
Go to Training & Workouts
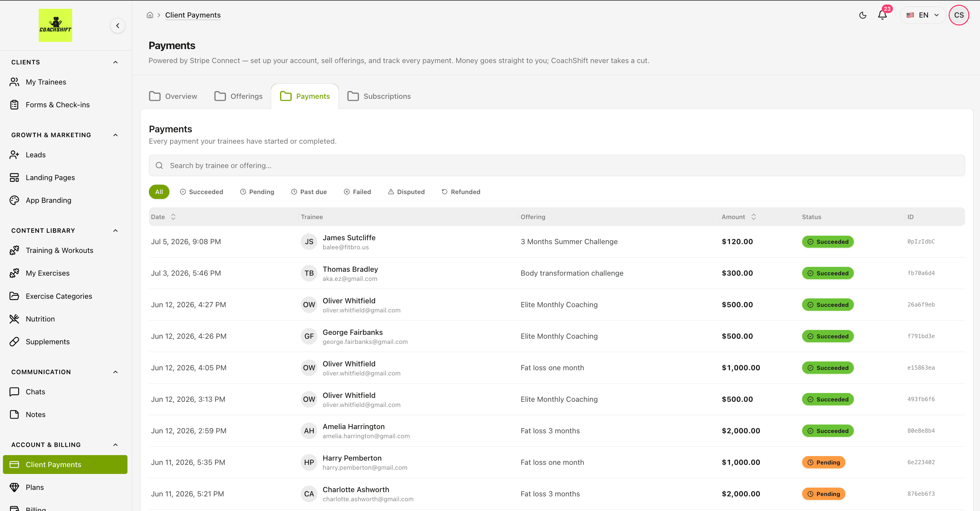(x=65, y=251)
